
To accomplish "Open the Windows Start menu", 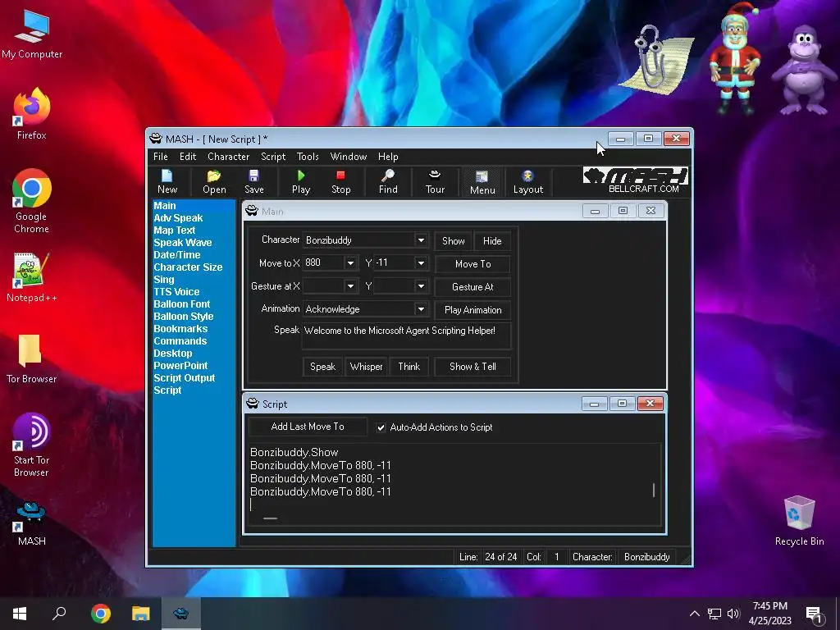I will (x=20, y=614).
